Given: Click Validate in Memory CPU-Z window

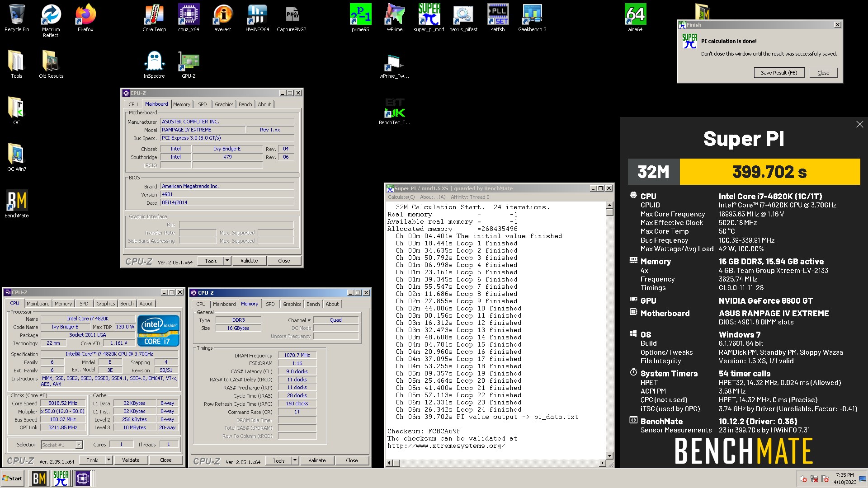Looking at the screenshot, I should (x=317, y=460).
